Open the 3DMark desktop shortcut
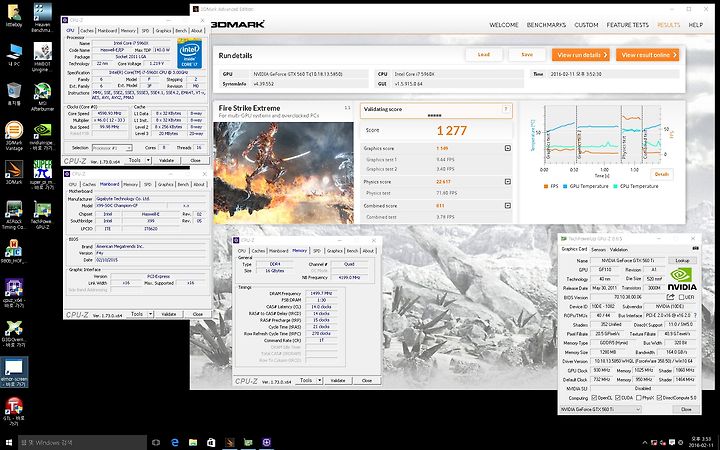The width and height of the screenshot is (720, 450). pyautogui.click(x=14, y=173)
